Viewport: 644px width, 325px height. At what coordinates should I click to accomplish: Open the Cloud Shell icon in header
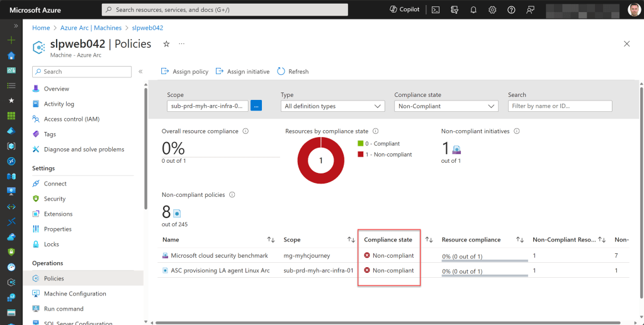(x=436, y=10)
